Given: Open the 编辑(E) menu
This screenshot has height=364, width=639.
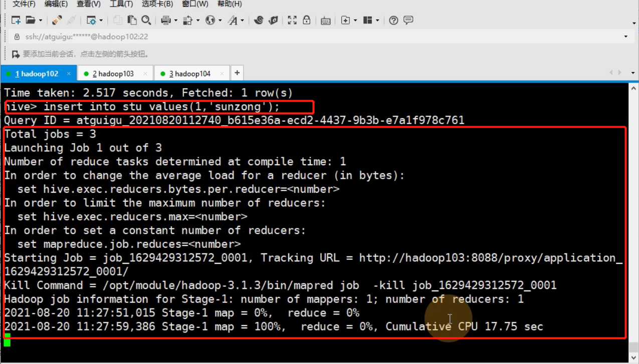Looking at the screenshot, I should [56, 4].
